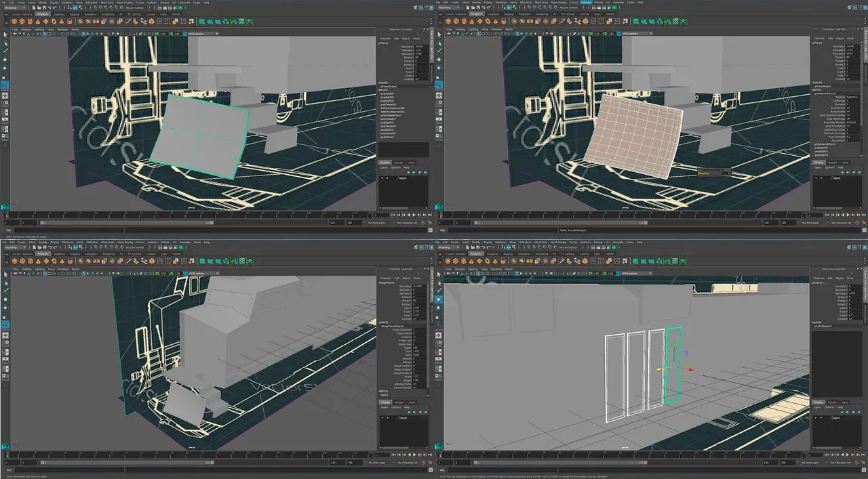Toggle layer1 V visibility in bottom-right window
The width and height of the screenshot is (868, 479).
816,417
